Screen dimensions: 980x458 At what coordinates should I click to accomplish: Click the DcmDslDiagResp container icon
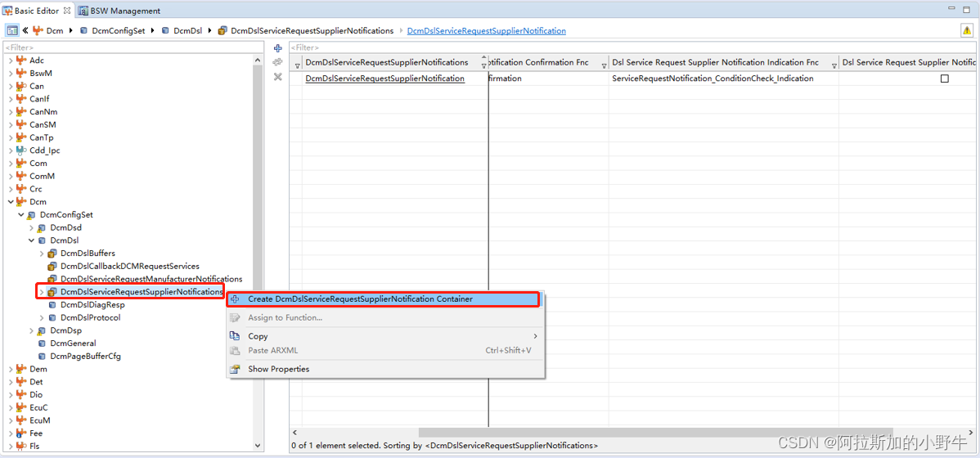pos(52,305)
